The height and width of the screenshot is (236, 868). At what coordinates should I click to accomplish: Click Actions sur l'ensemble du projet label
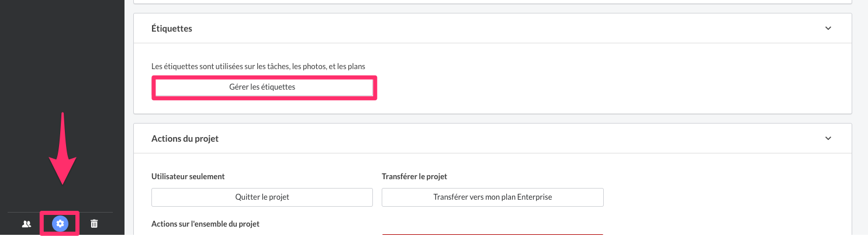click(x=205, y=224)
